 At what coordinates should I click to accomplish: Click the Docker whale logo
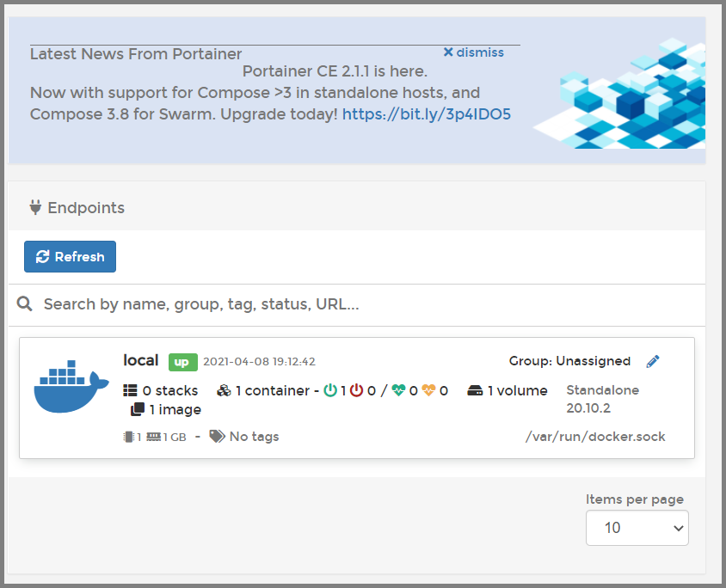point(71,386)
